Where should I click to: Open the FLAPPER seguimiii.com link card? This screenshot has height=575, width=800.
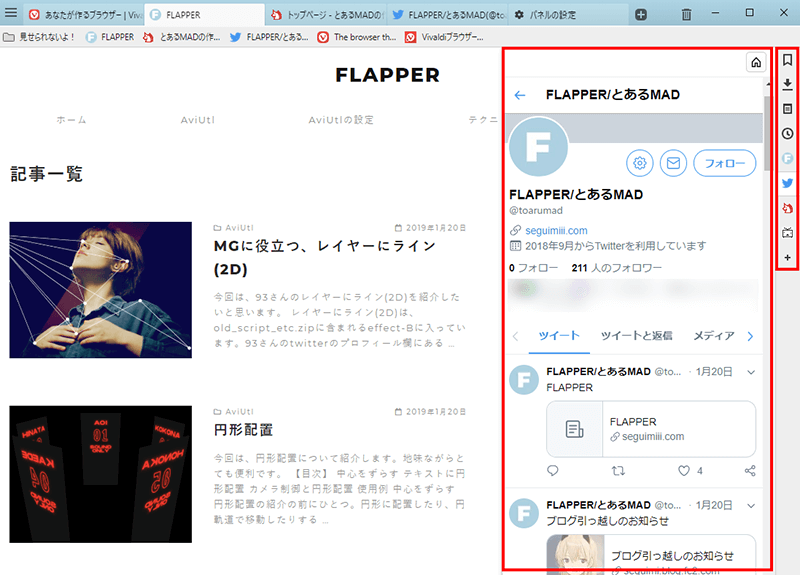point(651,429)
